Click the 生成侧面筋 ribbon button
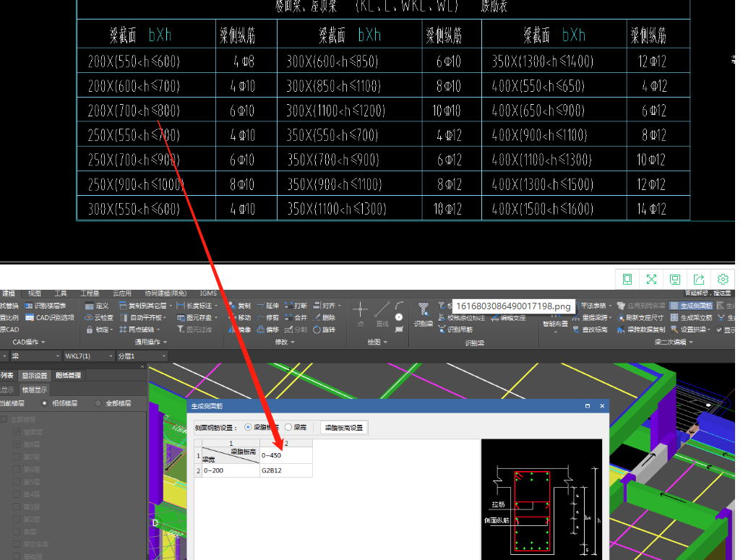 [x=692, y=306]
